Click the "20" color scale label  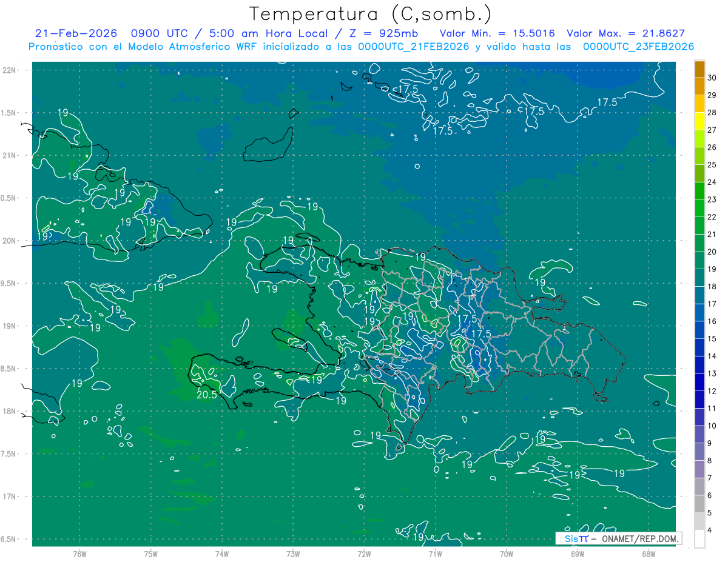click(712, 252)
